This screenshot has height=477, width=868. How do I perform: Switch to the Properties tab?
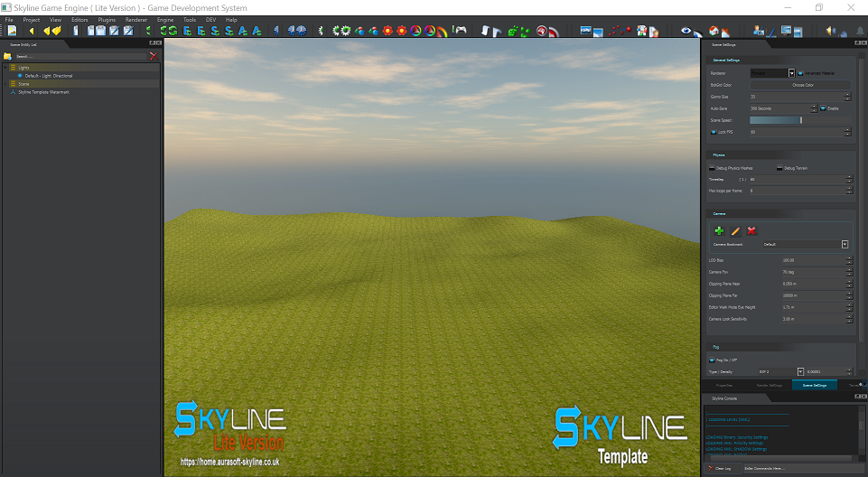(724, 385)
